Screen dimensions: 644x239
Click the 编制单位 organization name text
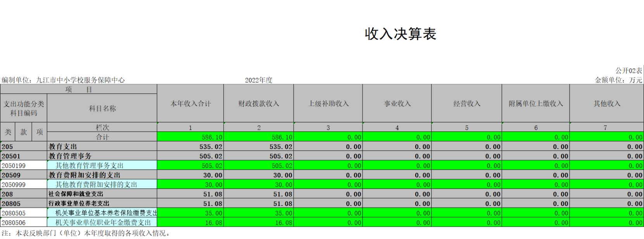80,80
